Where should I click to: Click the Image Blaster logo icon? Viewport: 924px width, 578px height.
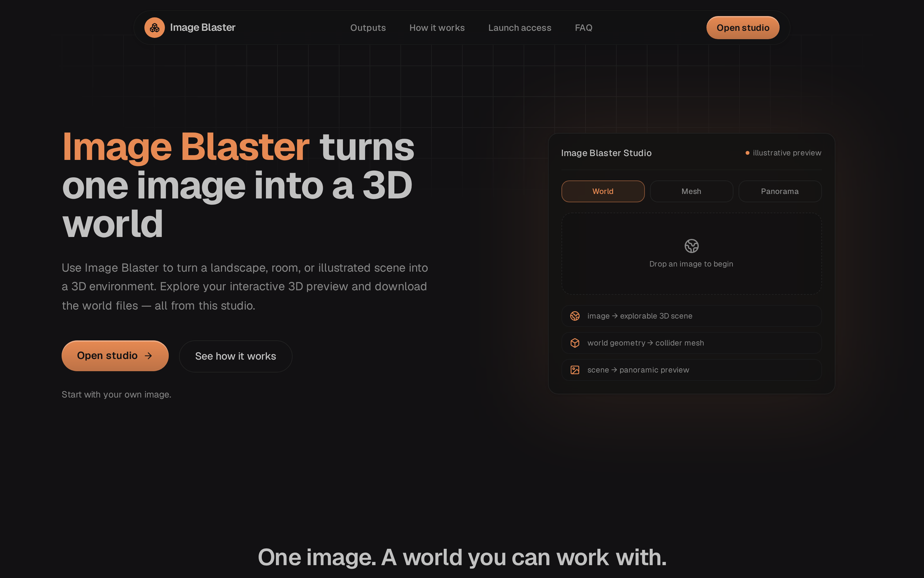(x=154, y=27)
